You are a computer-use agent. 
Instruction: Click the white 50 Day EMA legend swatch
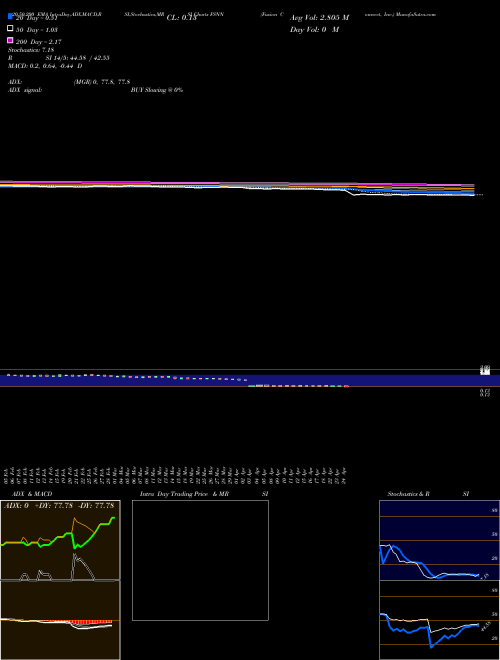10,29
